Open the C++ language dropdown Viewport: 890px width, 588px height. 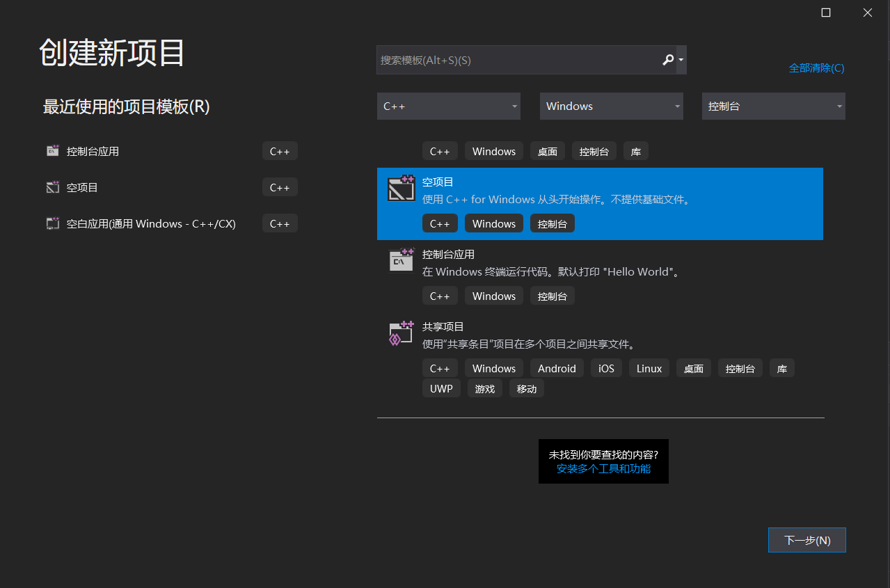click(448, 106)
